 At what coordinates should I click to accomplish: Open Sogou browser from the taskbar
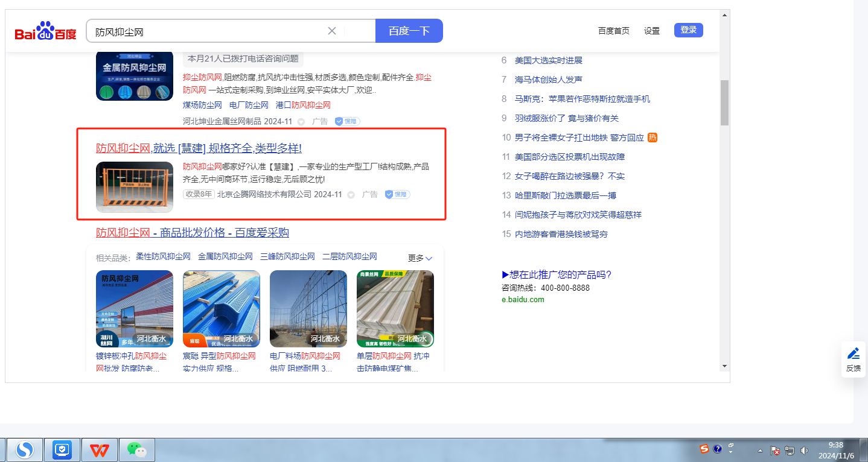[25, 450]
